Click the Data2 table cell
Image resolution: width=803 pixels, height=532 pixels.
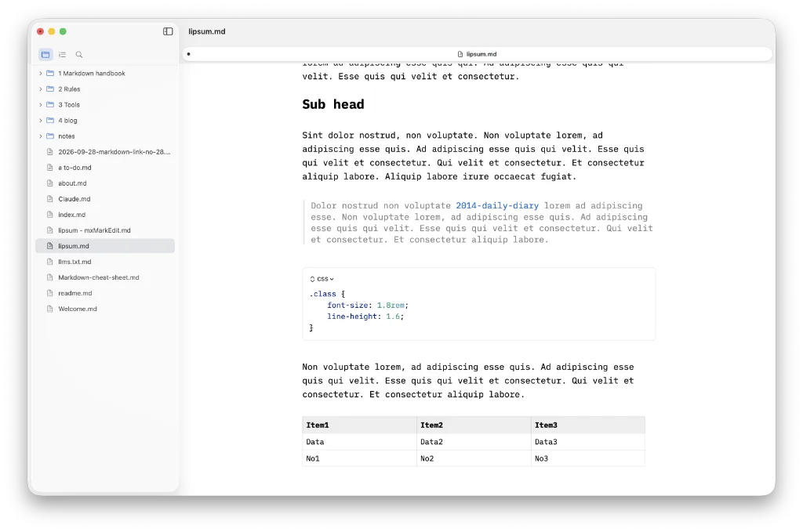point(474,442)
